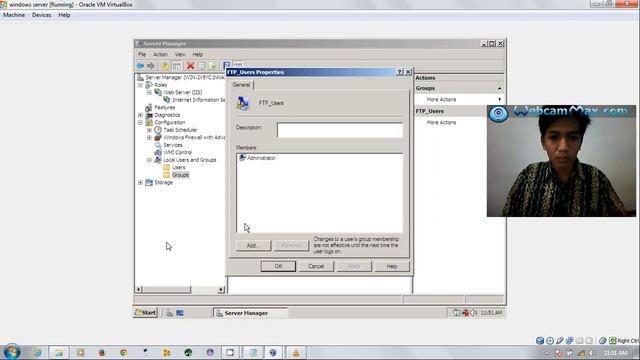Expand the Task Scheduler node
The height and width of the screenshot is (360, 640).
point(149,130)
